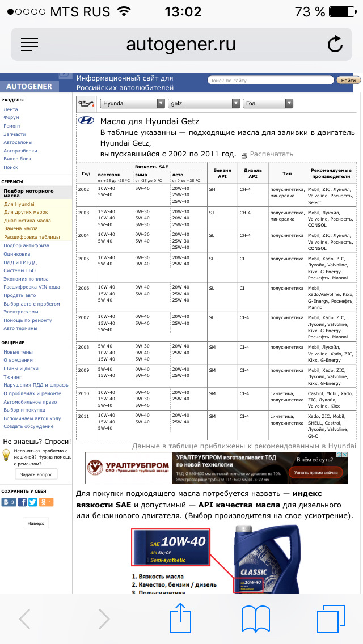Click the 10W-40 oil label image
The image size is (363, 644).
click(171, 548)
